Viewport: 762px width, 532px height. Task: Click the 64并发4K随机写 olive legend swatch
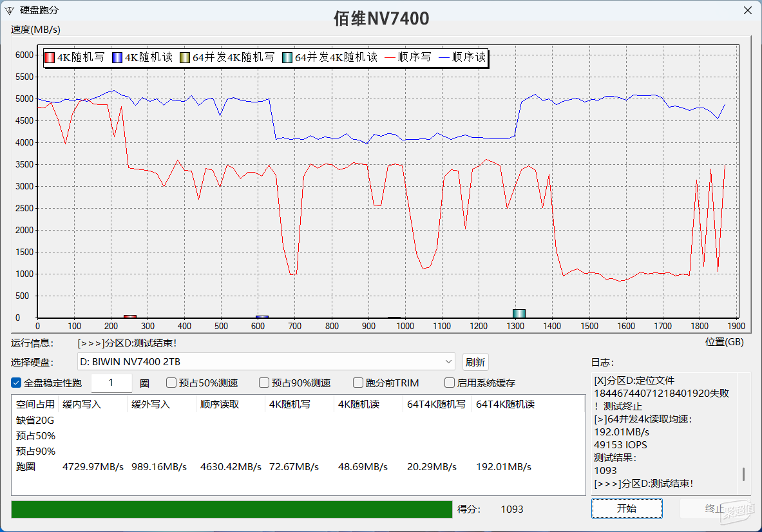click(x=185, y=57)
